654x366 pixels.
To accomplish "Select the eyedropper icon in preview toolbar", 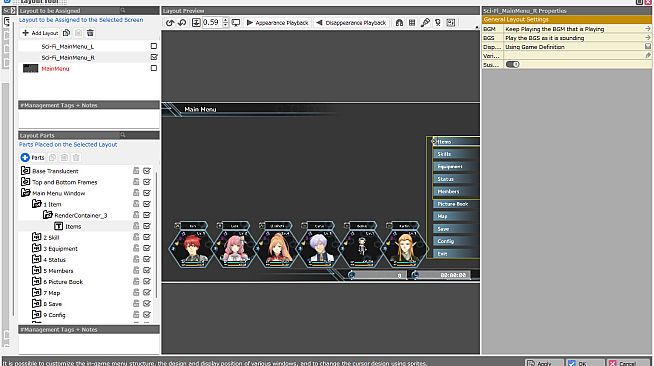I will click(425, 23).
